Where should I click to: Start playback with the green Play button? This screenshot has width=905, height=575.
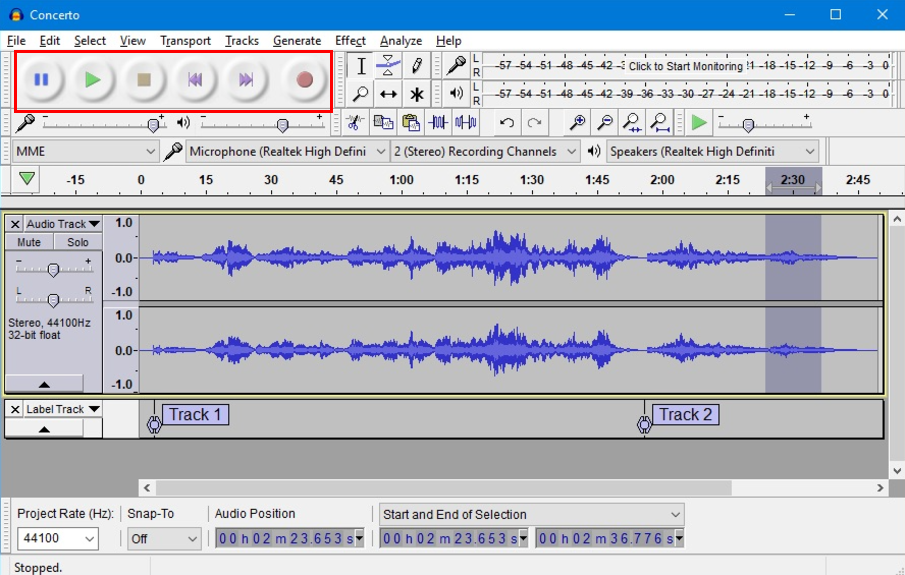tap(92, 80)
